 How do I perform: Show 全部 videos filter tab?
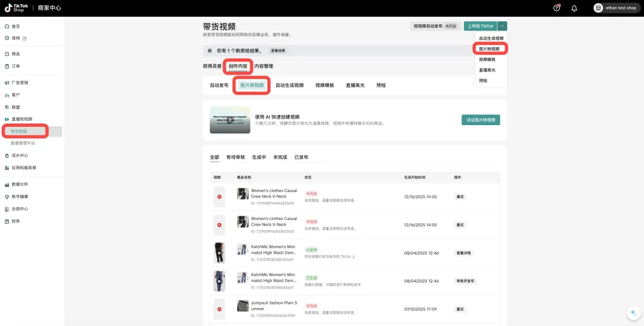215,157
